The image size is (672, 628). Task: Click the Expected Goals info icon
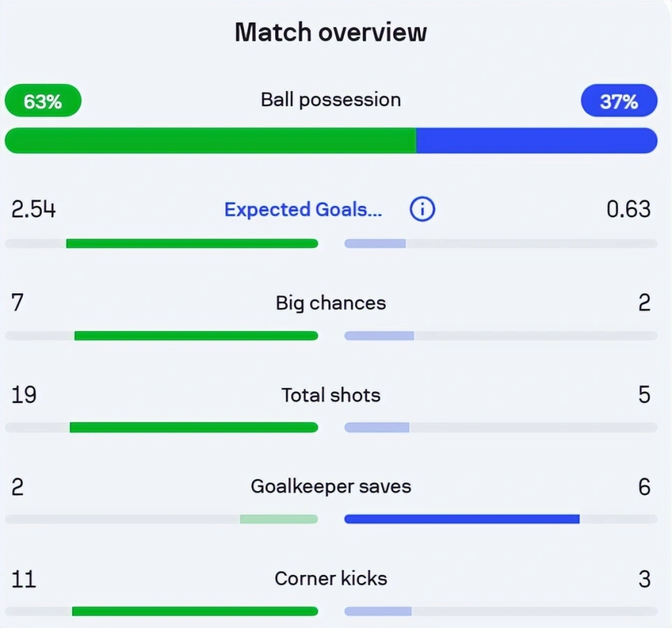[422, 209]
